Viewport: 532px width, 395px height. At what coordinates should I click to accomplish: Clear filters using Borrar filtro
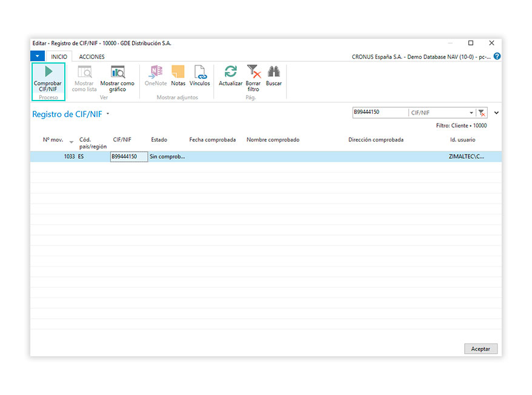click(x=253, y=73)
